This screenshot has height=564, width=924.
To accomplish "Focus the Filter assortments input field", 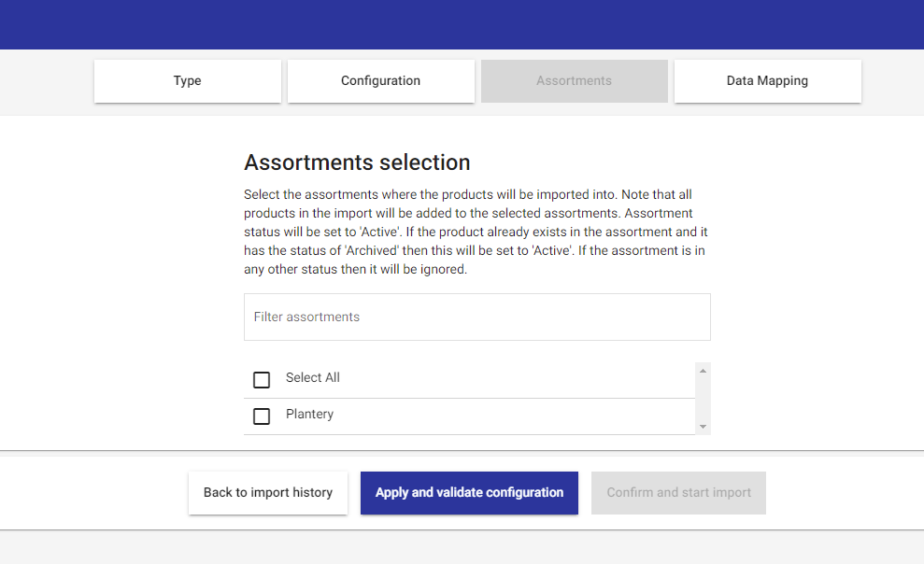I will pos(477,317).
